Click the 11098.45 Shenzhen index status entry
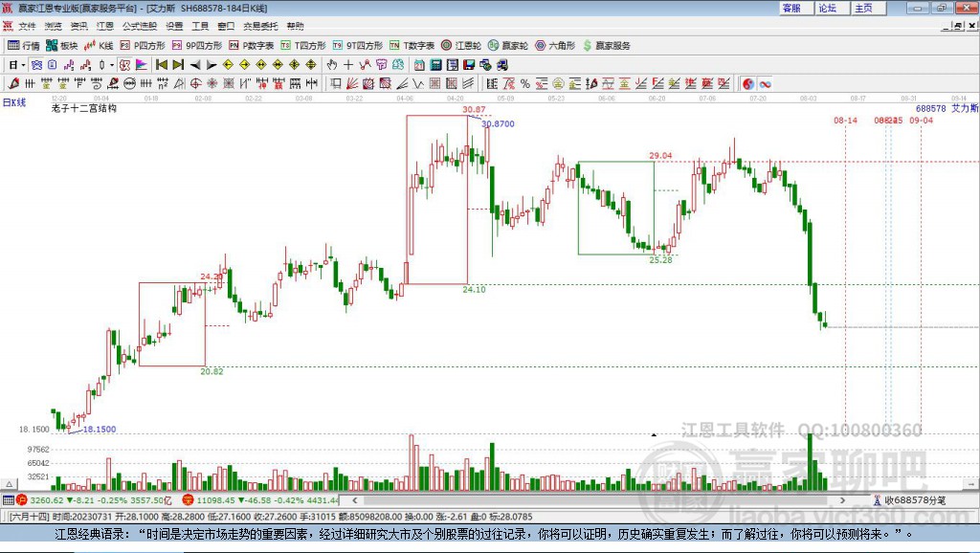 pyautogui.click(x=260, y=499)
